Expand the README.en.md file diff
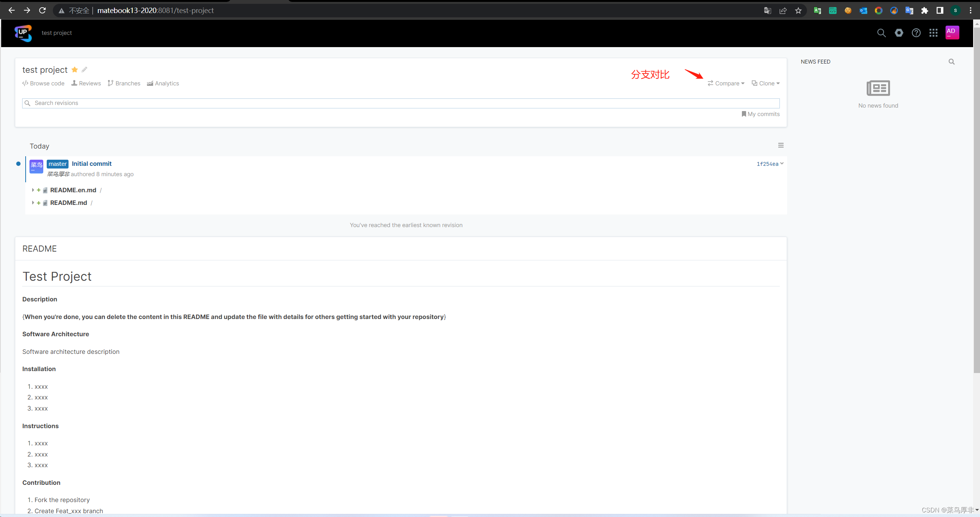Viewport: 980px width, 517px height. click(x=33, y=190)
